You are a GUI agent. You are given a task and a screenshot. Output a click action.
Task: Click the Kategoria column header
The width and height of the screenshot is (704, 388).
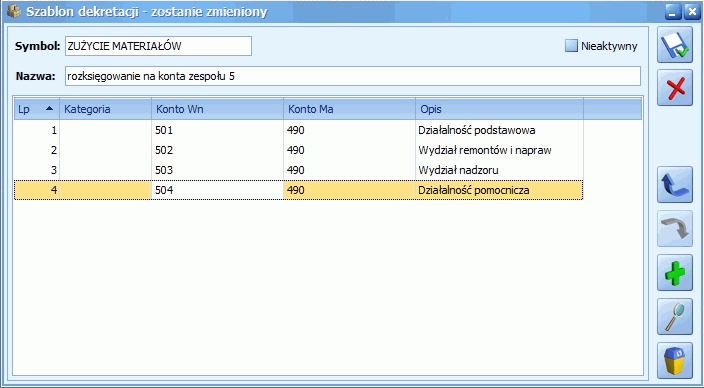[106, 109]
